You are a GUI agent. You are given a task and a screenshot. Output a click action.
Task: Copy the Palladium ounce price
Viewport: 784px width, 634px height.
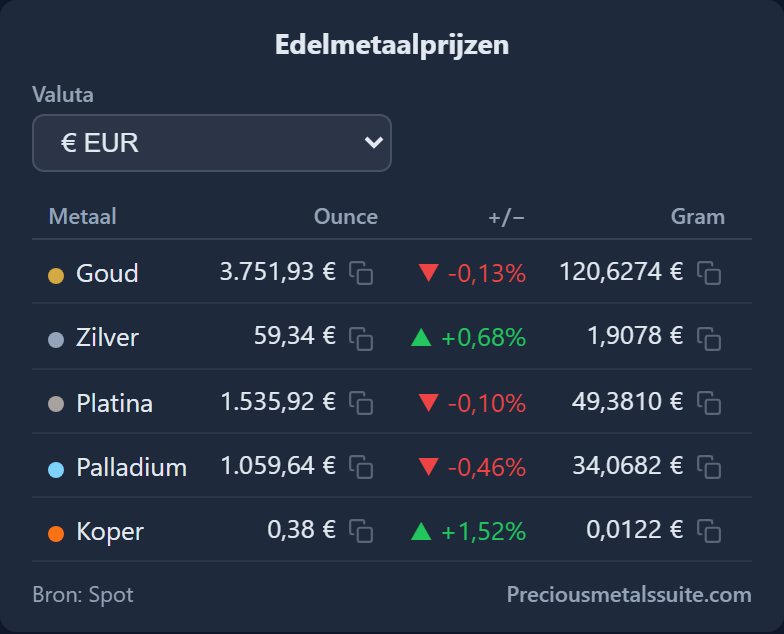coord(361,467)
